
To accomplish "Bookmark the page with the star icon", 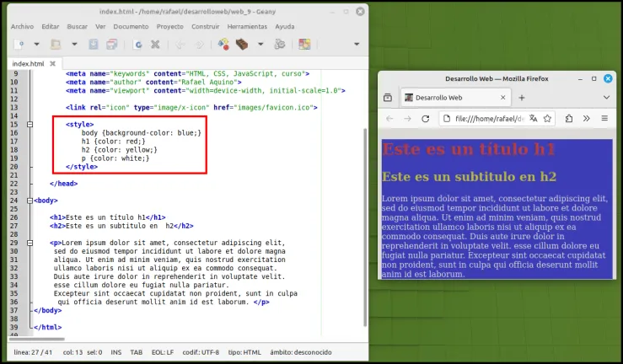I will [547, 119].
